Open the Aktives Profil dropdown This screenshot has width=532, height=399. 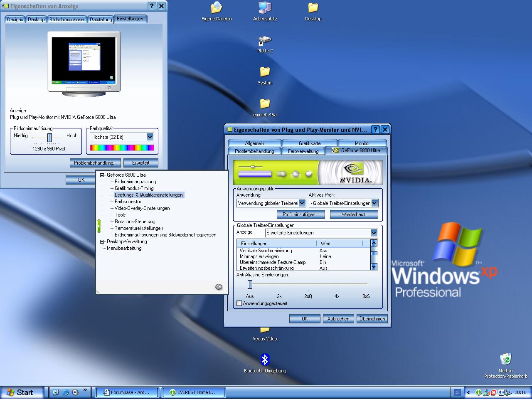click(374, 203)
